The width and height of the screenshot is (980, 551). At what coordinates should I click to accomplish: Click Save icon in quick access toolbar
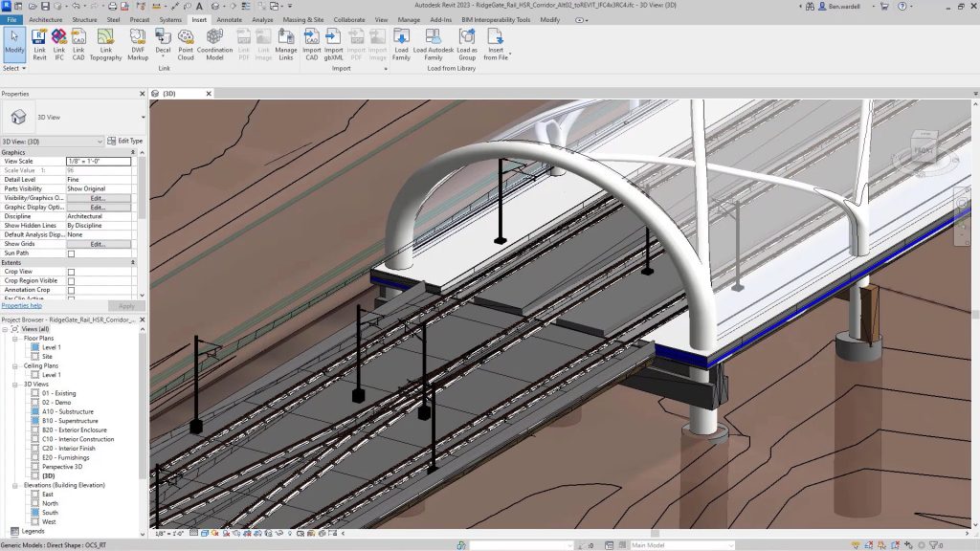[45, 7]
